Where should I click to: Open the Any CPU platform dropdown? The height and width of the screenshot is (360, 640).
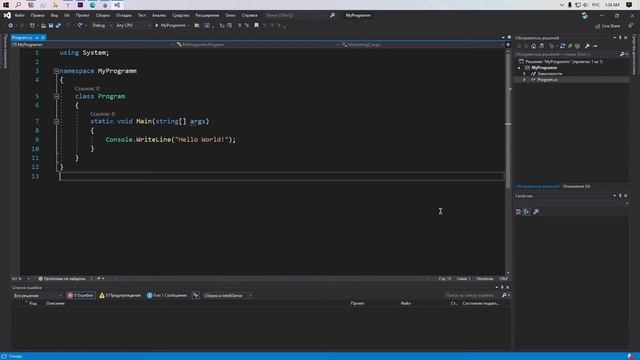tap(133, 25)
